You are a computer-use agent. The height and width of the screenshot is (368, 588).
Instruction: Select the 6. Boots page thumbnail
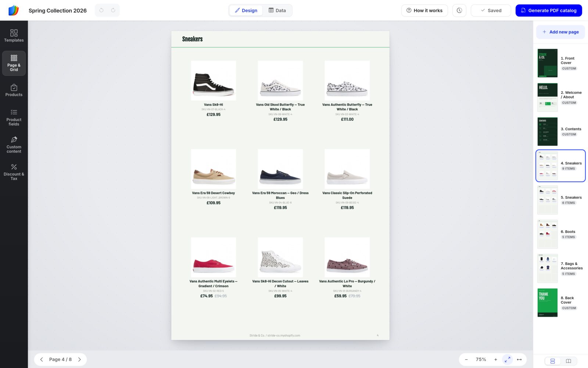(560, 234)
